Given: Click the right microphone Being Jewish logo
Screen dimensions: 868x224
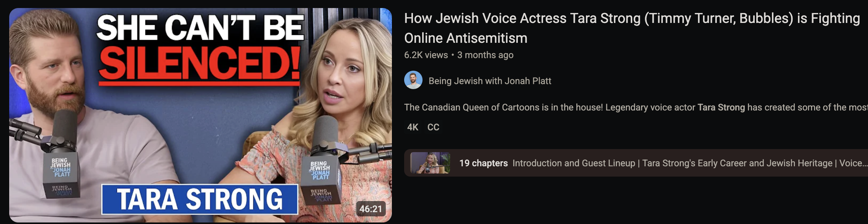Looking at the screenshot, I should pyautogui.click(x=320, y=170).
